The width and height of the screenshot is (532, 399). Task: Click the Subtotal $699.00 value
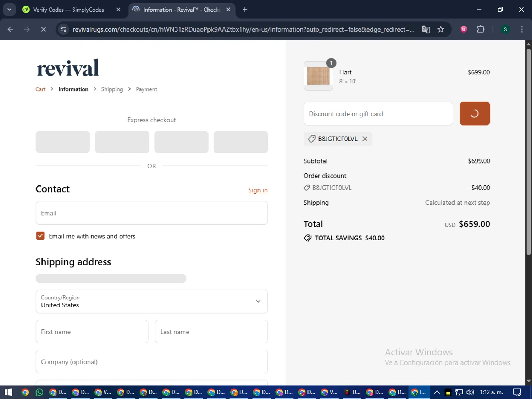click(479, 161)
